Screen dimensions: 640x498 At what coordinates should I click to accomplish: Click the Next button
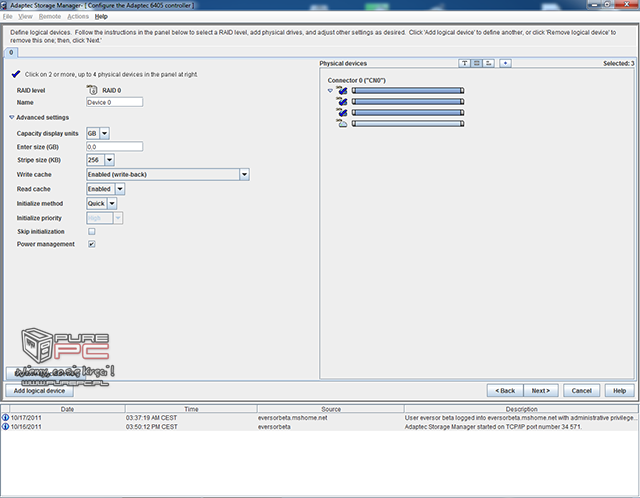(541, 391)
